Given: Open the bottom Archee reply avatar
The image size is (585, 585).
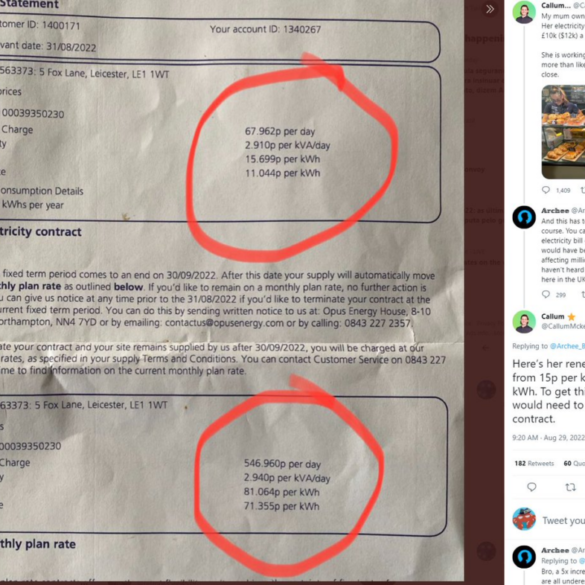Looking at the screenshot, I should 524,557.
